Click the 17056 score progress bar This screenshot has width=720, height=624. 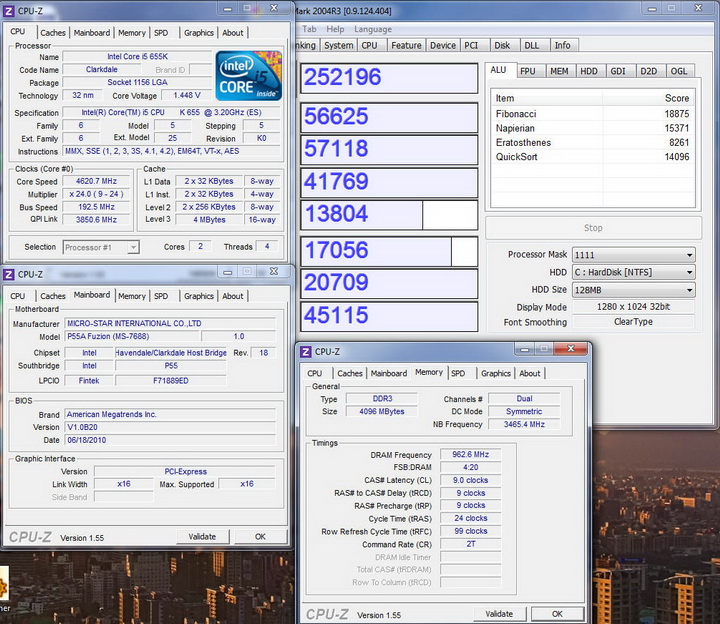(389, 251)
